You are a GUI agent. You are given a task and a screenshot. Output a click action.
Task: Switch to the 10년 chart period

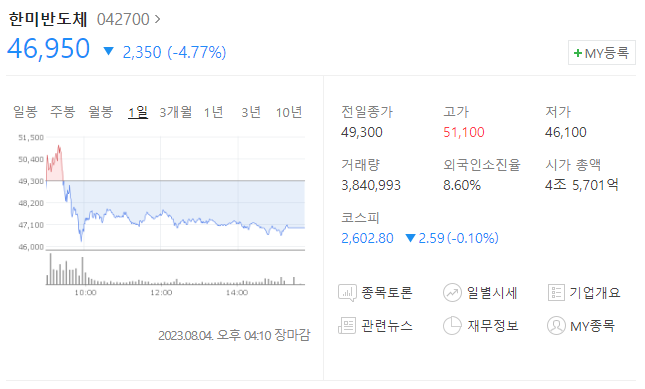(289, 112)
